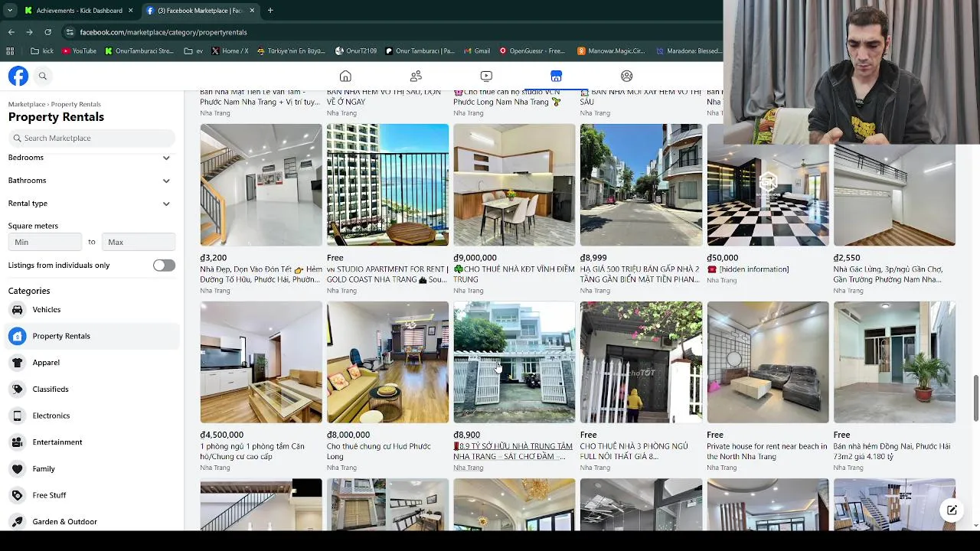Open the Video/Watch icon in top navigation
Viewport: 980px width, 551px height.
pyautogui.click(x=486, y=76)
